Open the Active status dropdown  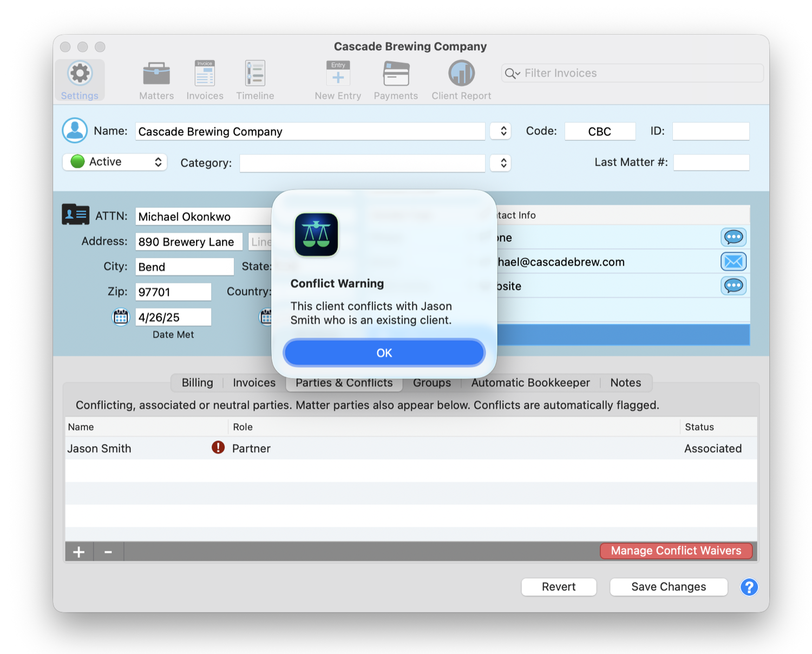point(115,162)
